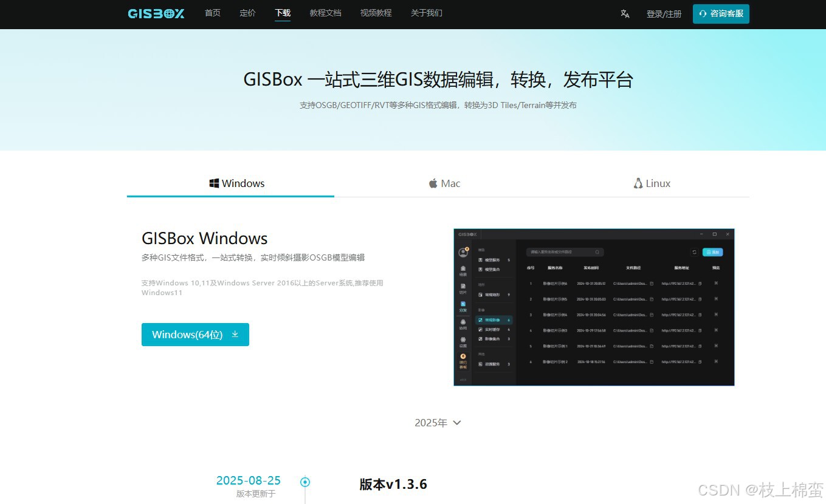Open 视频教程 in the navbar
Image resolution: width=826 pixels, height=504 pixels.
pos(376,13)
